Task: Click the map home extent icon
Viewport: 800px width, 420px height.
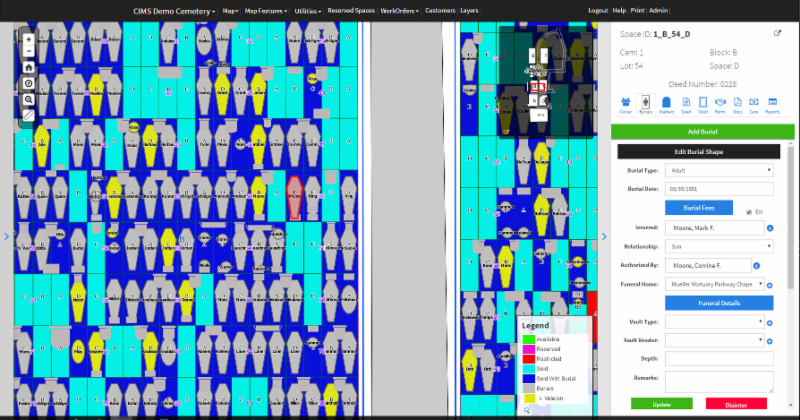Action: (x=29, y=68)
